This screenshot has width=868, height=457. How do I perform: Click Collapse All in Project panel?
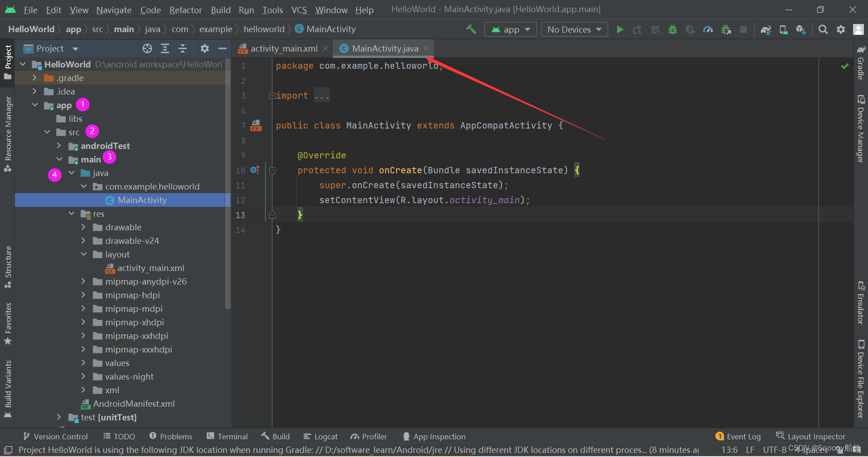point(183,48)
